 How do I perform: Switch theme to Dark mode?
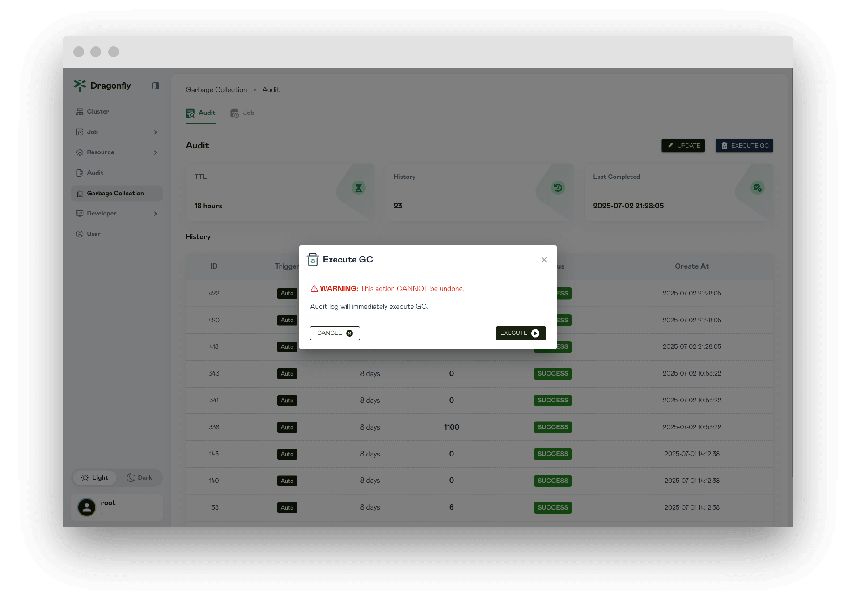coord(140,477)
